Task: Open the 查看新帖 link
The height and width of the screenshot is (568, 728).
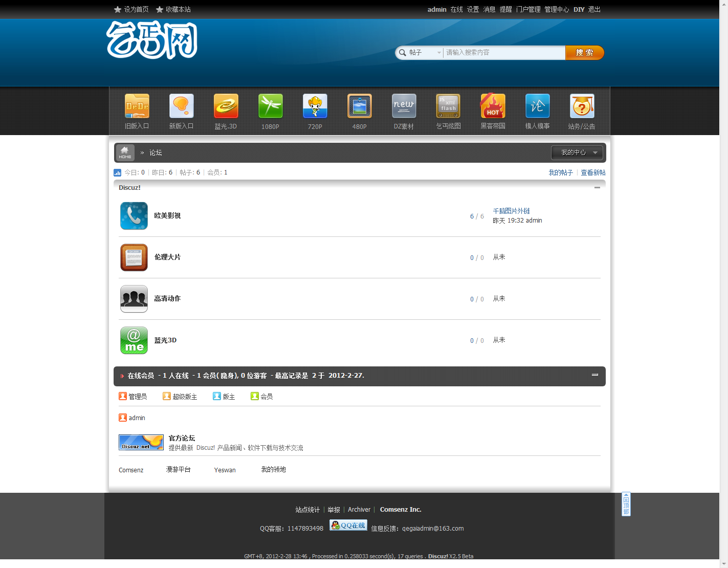Action: click(x=593, y=172)
